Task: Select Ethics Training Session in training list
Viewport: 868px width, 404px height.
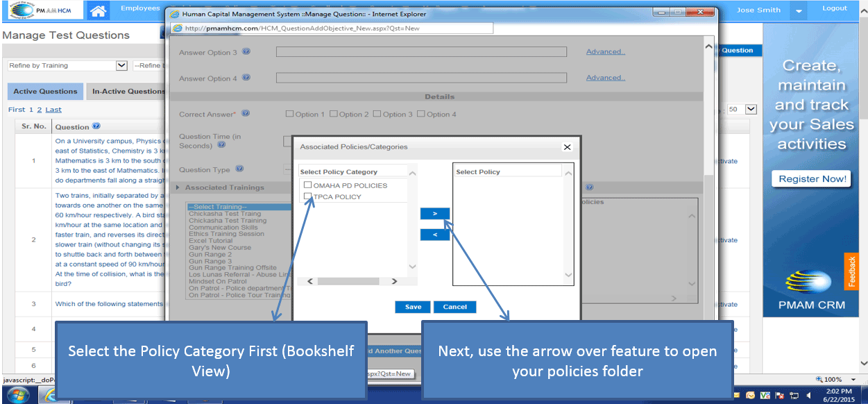Action: [x=227, y=235]
